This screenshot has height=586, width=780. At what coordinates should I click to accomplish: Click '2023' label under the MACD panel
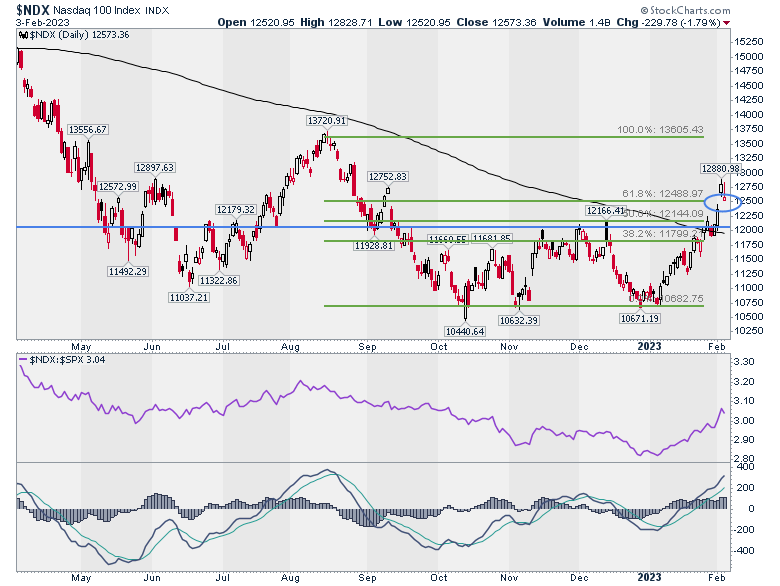tap(650, 578)
